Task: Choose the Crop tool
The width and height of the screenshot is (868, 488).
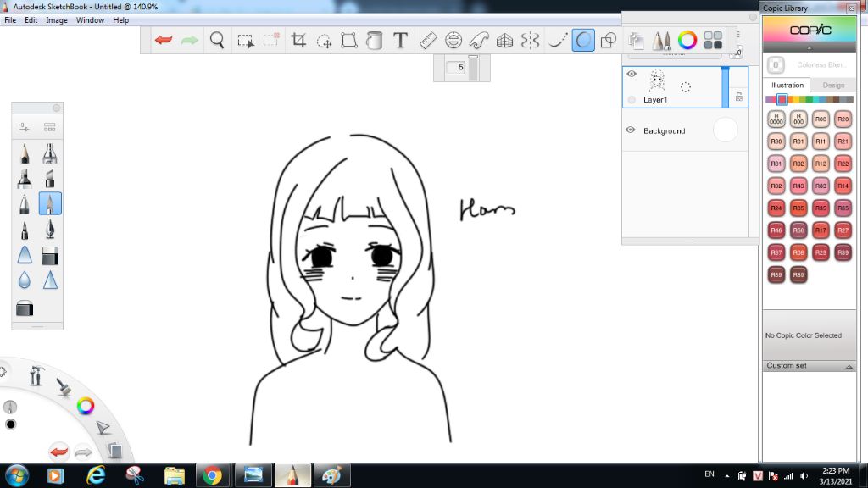Action: [x=298, y=40]
